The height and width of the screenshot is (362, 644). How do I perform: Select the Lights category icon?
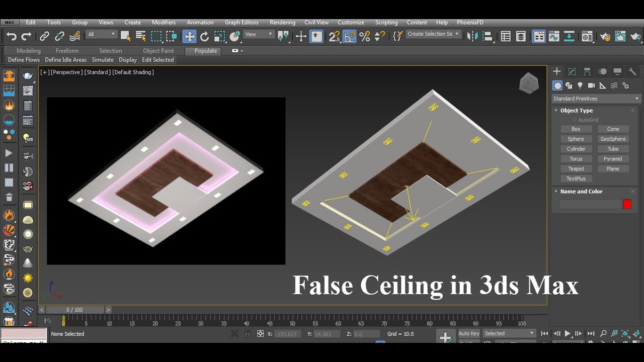click(x=580, y=85)
